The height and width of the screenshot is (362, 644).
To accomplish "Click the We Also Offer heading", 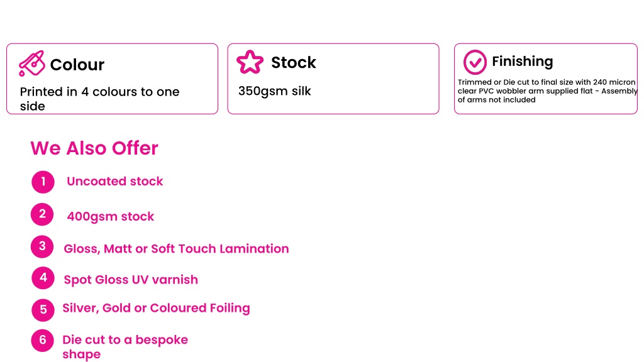I will (x=94, y=148).
